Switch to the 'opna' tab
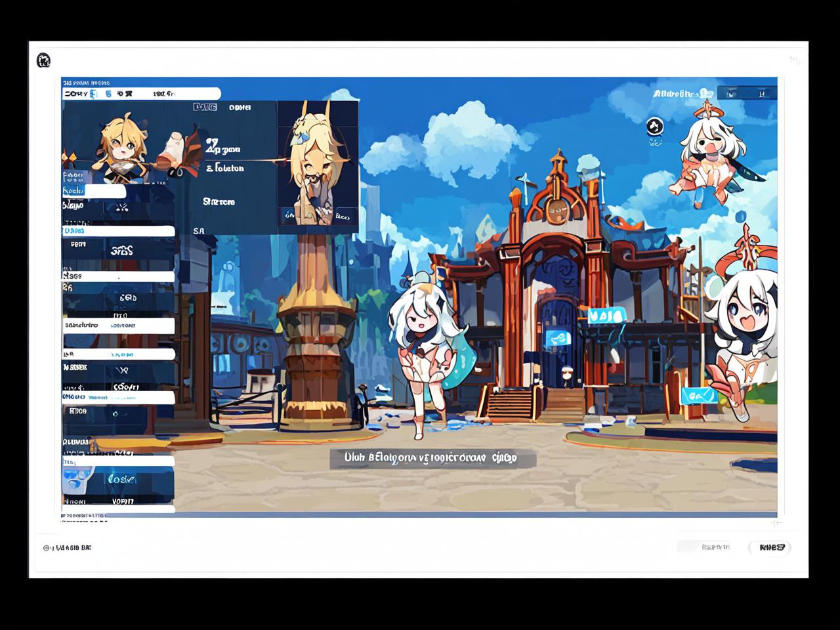Screen dimensions: 840x630 [x=240, y=107]
